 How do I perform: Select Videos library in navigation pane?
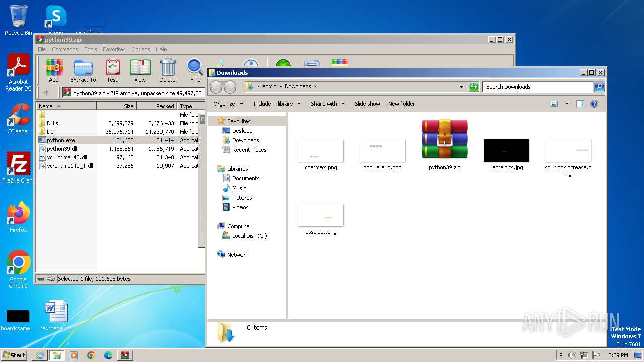[240, 207]
